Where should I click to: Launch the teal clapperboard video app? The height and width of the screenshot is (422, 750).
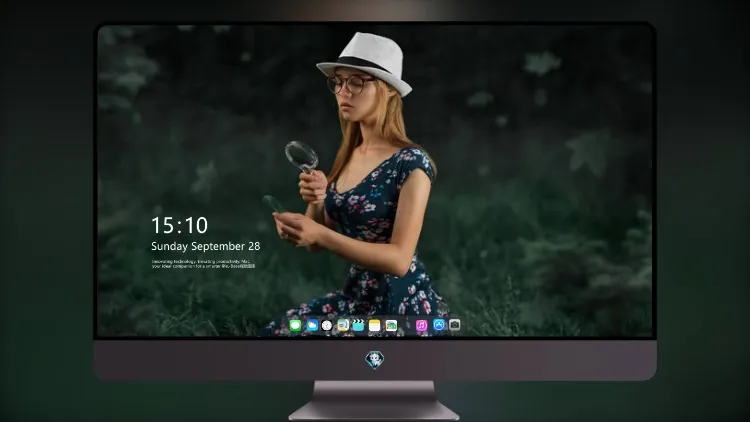pyautogui.click(x=358, y=325)
